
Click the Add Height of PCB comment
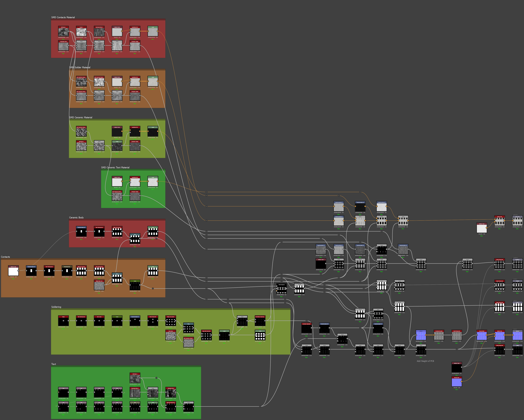click(x=425, y=361)
